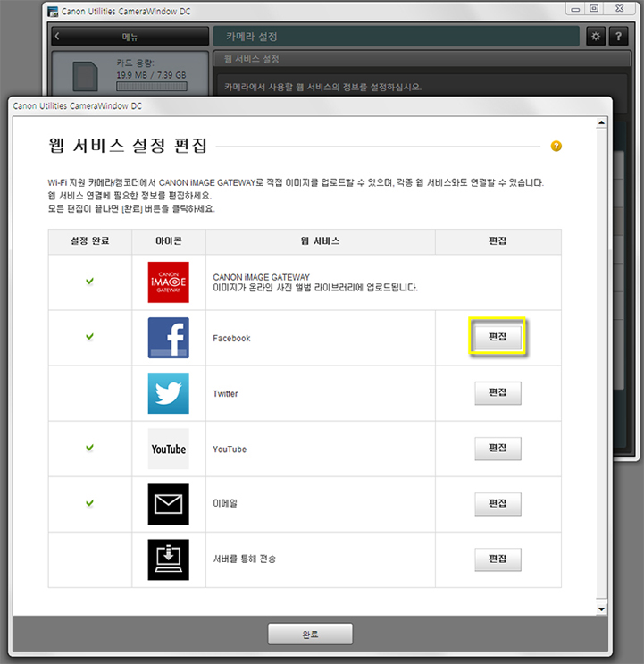
Task: Click 편집 button for Twitter
Action: (498, 393)
